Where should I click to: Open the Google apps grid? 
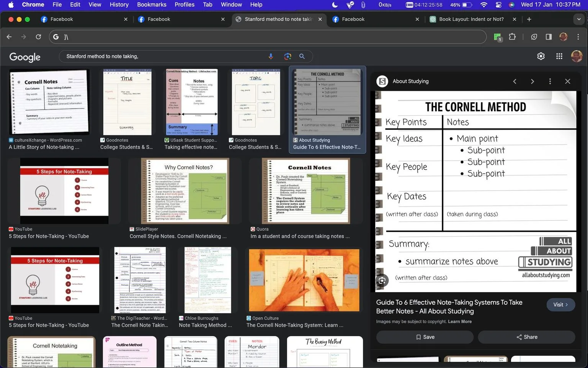(559, 56)
